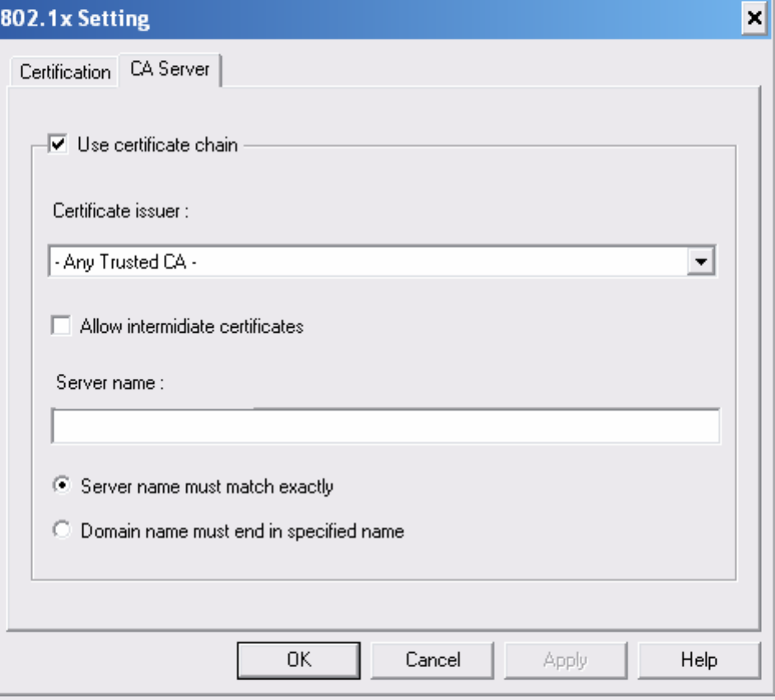
Task: Click the 802.1x Setting title bar
Action: point(371,19)
